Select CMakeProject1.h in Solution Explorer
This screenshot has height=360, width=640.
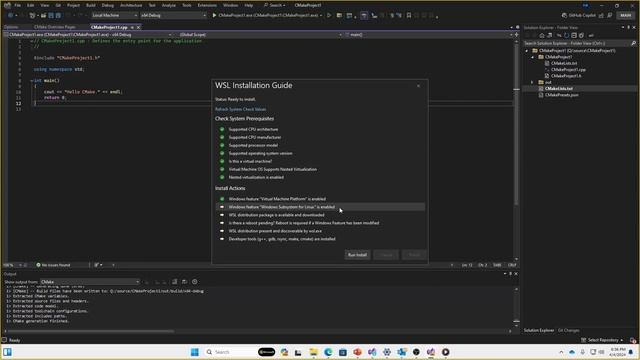click(x=566, y=76)
